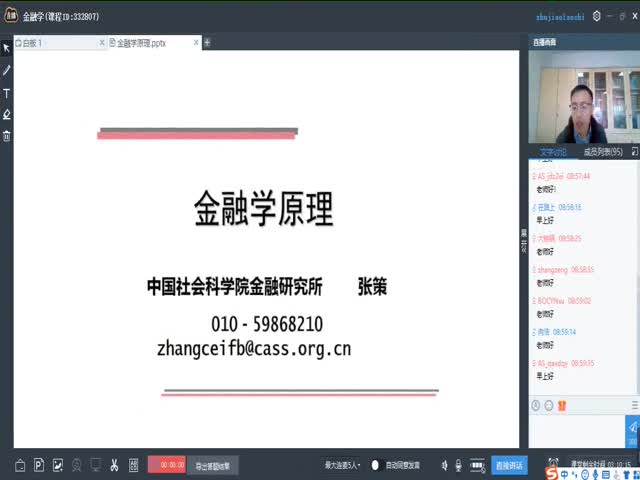
Task: Click the screen share monitor icon
Action: [x=96, y=464]
